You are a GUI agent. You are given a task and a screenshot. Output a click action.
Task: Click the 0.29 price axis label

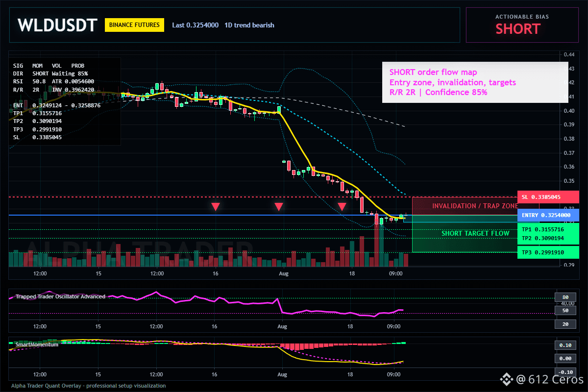coord(568,266)
